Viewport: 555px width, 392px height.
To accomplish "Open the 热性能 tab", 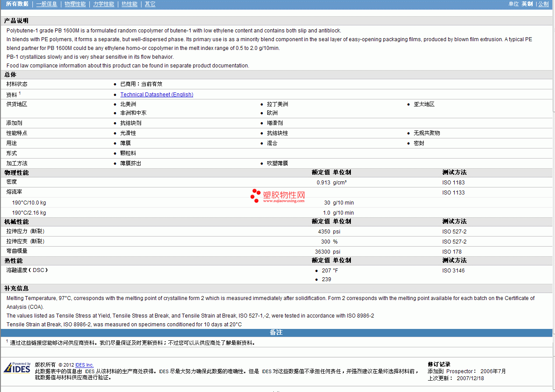I will click(129, 4).
